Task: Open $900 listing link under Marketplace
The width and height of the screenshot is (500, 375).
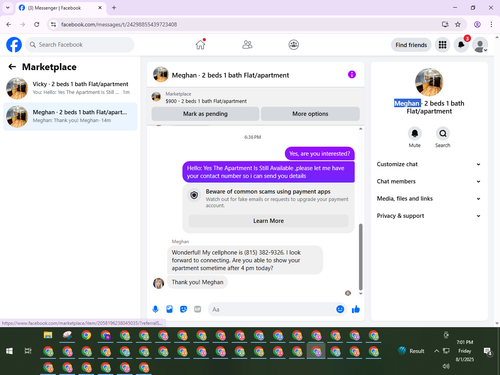Action: pyautogui.click(x=206, y=101)
